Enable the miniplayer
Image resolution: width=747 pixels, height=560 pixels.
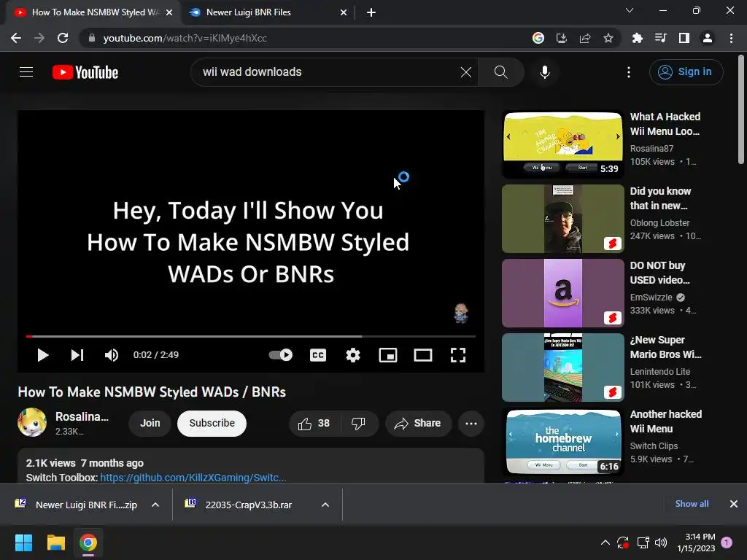388,355
